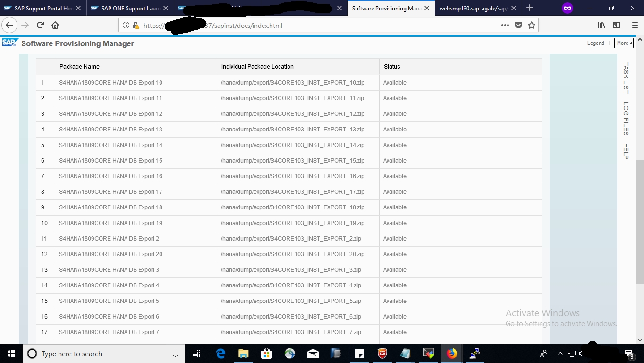This screenshot has height=363, width=644.
Task: Click the URL address bar
Action: [321, 26]
